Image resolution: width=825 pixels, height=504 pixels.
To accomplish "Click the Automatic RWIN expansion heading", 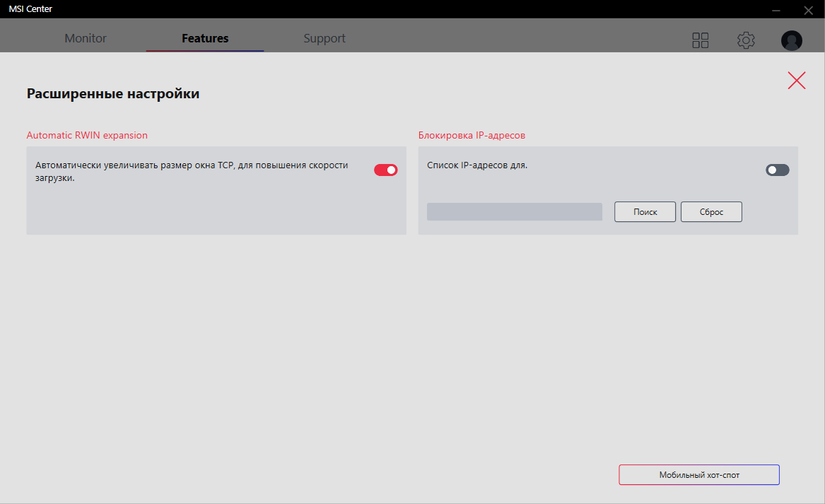I will pyautogui.click(x=87, y=135).
